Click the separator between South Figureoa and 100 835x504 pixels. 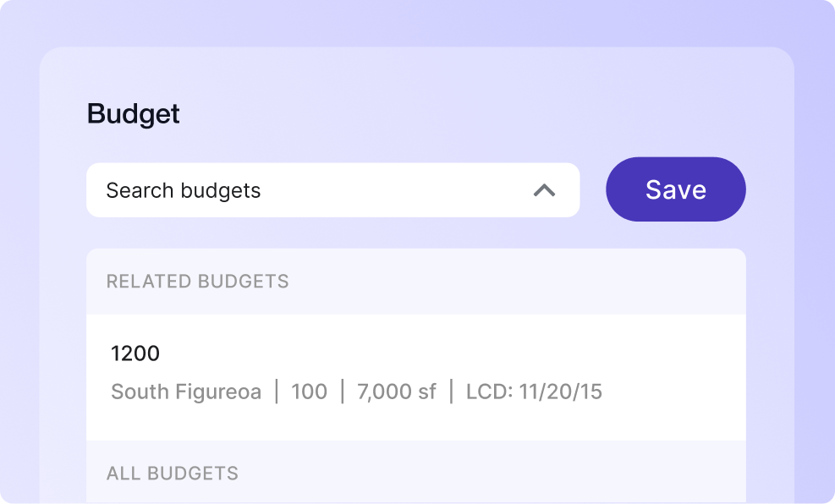(x=277, y=392)
